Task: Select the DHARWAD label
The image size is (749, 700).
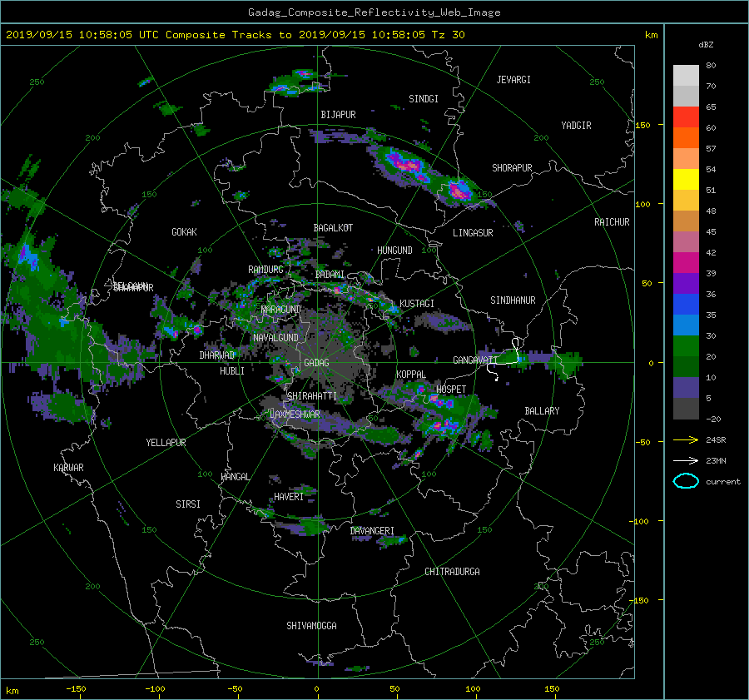Action: point(217,355)
